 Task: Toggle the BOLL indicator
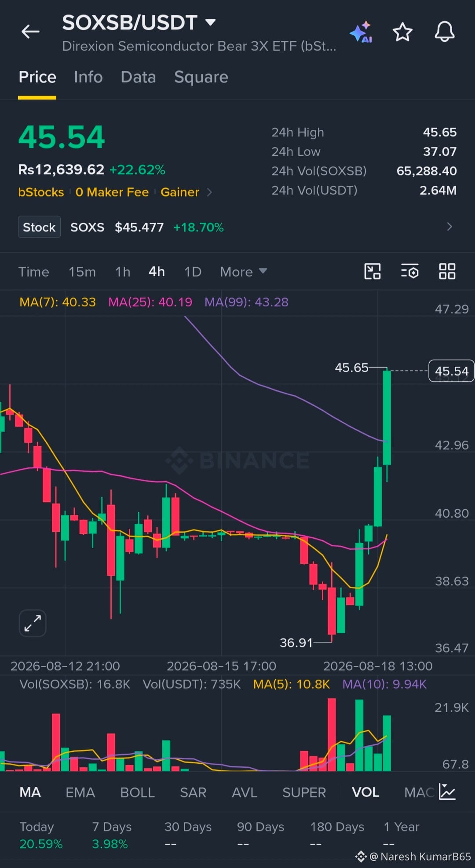pyautogui.click(x=137, y=792)
